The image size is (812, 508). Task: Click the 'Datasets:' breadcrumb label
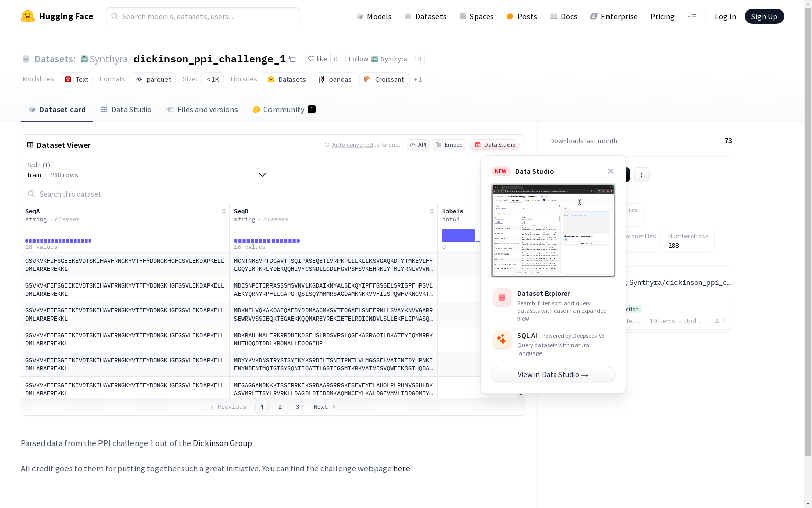[55, 59]
